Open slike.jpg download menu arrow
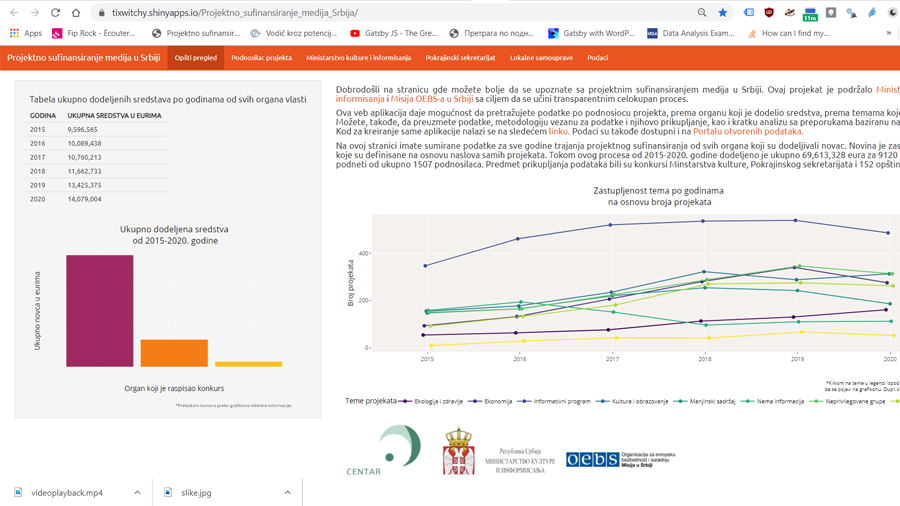 (287, 493)
